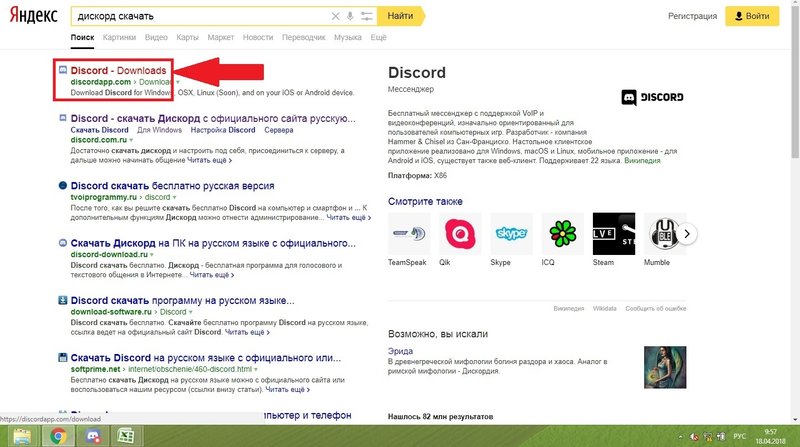
Task: Expand options arrow next to discordapp.com result
Action: click(x=178, y=82)
